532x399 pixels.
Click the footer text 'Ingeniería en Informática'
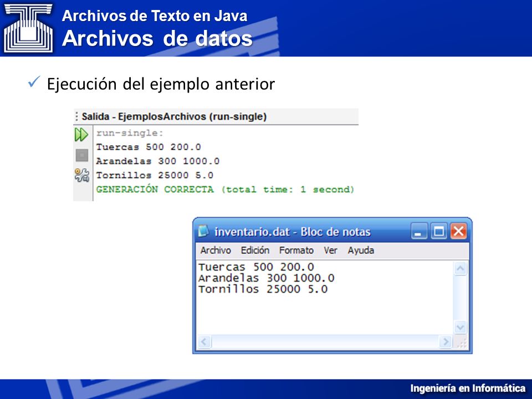click(468, 388)
